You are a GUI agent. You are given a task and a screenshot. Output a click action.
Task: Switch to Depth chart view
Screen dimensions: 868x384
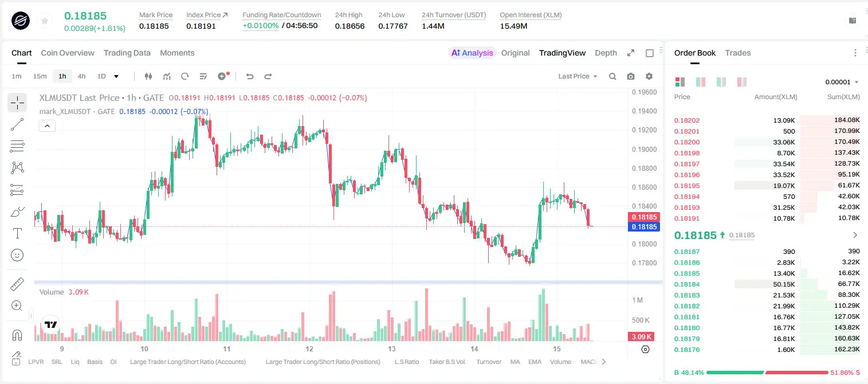click(x=606, y=53)
